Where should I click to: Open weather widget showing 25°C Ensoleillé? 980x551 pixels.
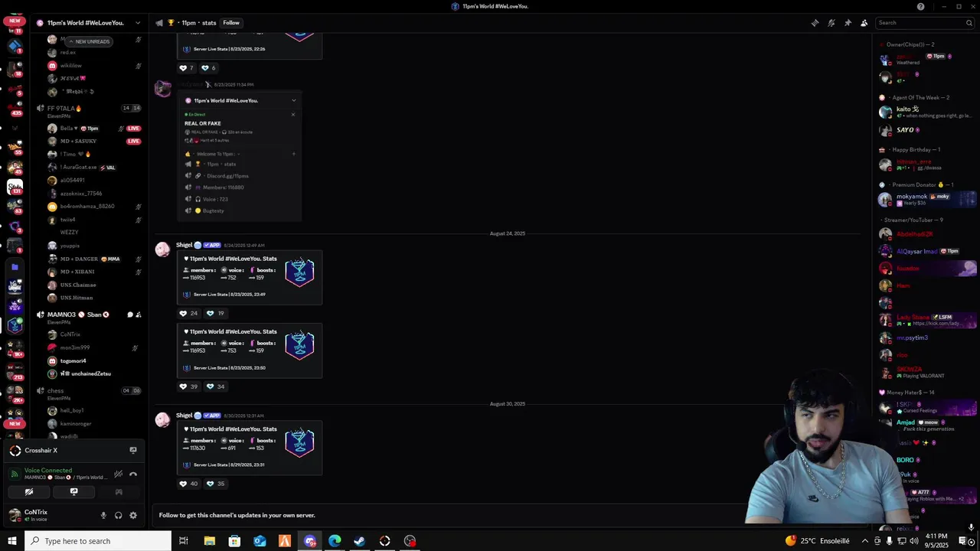[x=817, y=541]
